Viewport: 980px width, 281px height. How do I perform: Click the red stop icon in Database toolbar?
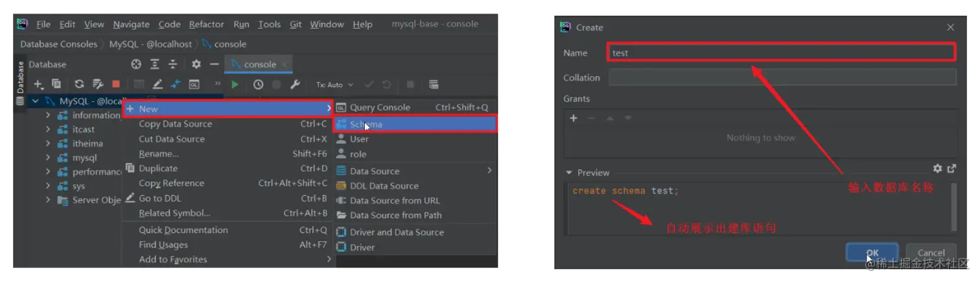[x=116, y=84]
